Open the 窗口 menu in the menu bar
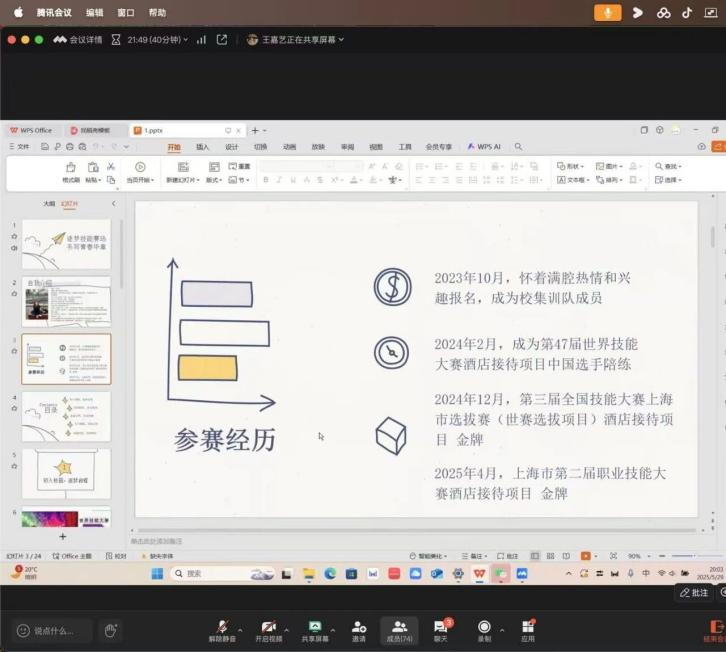The width and height of the screenshot is (726, 652). click(x=126, y=12)
